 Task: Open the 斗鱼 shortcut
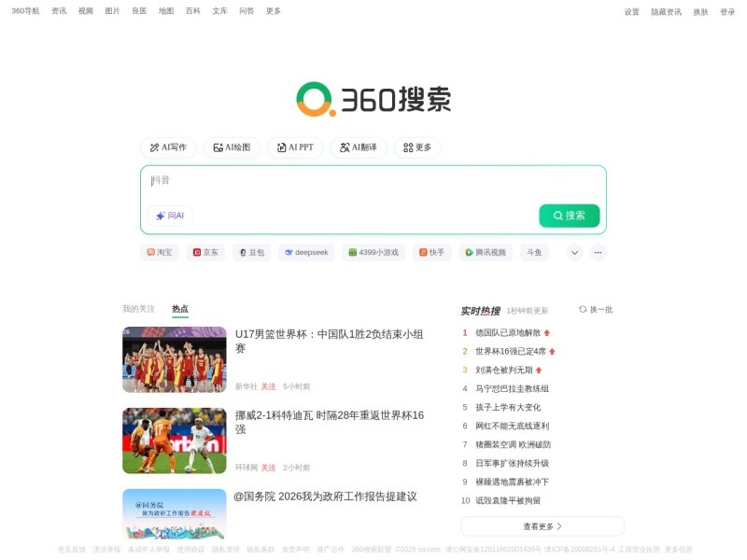[x=534, y=252]
